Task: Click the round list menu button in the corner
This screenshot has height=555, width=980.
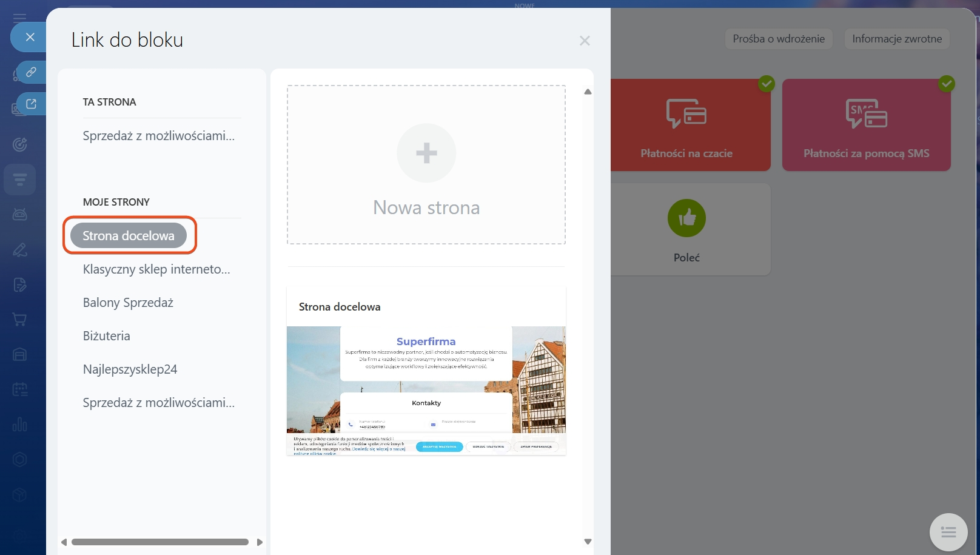Action: coord(948,532)
